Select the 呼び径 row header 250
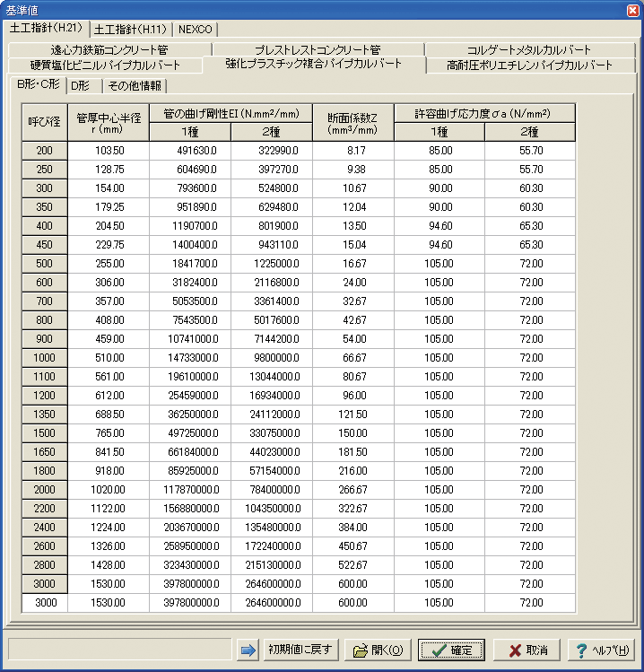644x672 pixels. coord(45,170)
